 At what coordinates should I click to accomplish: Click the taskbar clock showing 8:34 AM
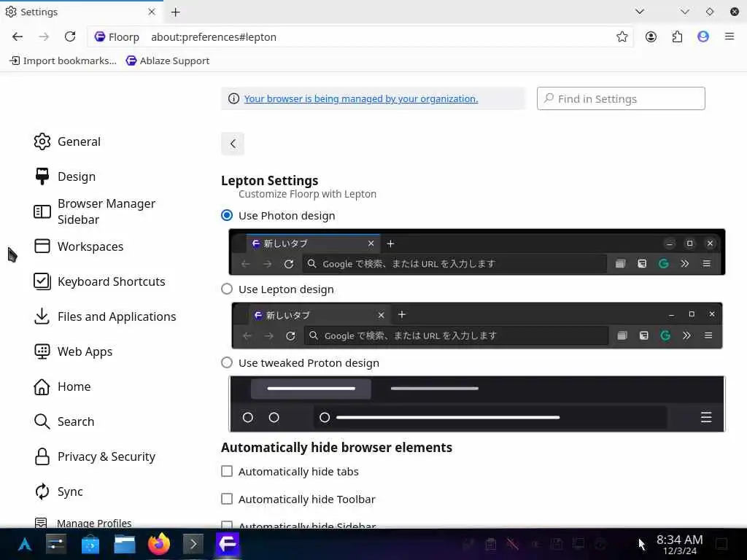pyautogui.click(x=679, y=544)
